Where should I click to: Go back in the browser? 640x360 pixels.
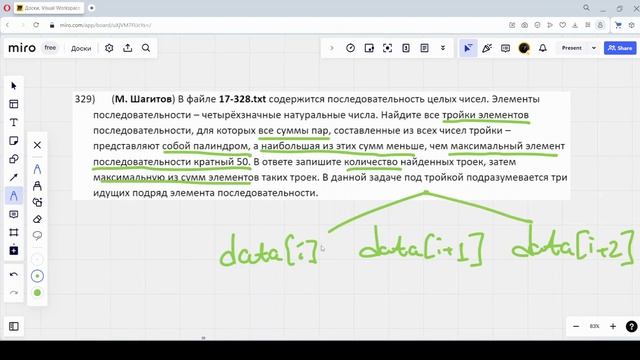(7, 25)
